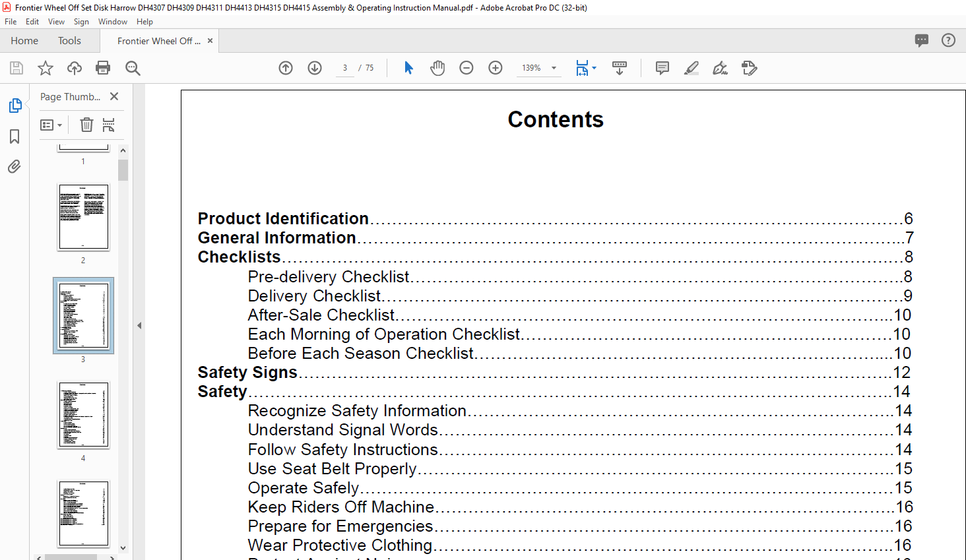Go to previous page arrow
Image resolution: width=966 pixels, height=560 pixels.
tap(286, 68)
